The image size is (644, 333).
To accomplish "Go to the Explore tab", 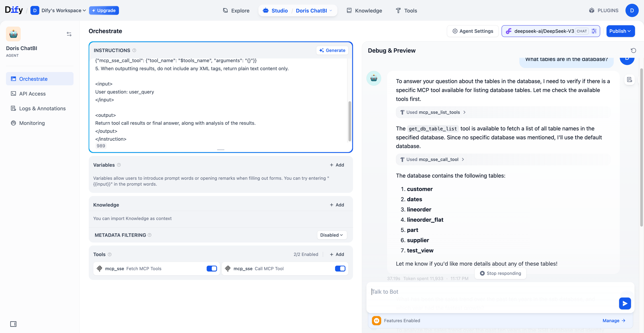I will tap(236, 10).
